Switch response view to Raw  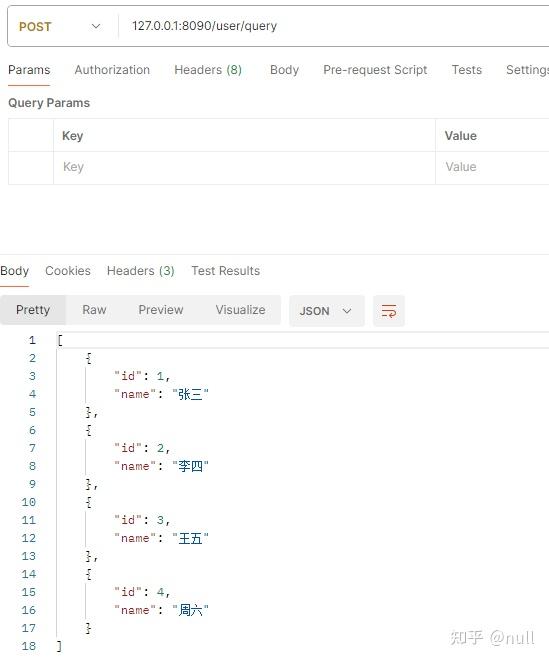pos(94,310)
